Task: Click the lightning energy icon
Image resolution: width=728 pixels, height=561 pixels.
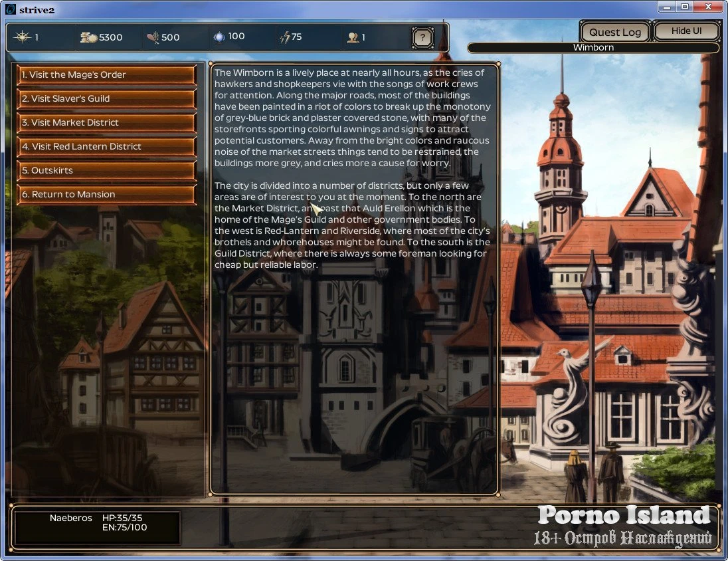Action: pos(284,37)
